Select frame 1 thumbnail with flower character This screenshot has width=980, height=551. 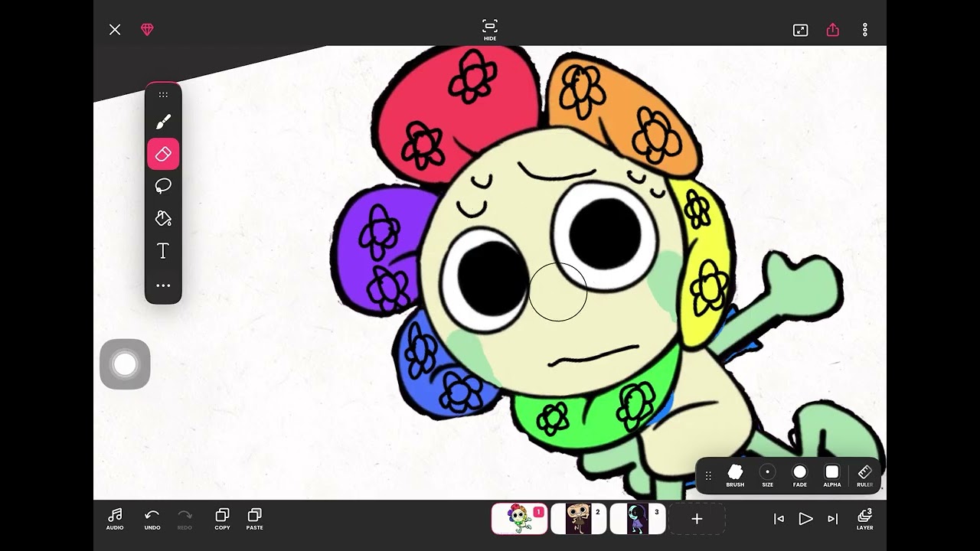click(x=519, y=519)
